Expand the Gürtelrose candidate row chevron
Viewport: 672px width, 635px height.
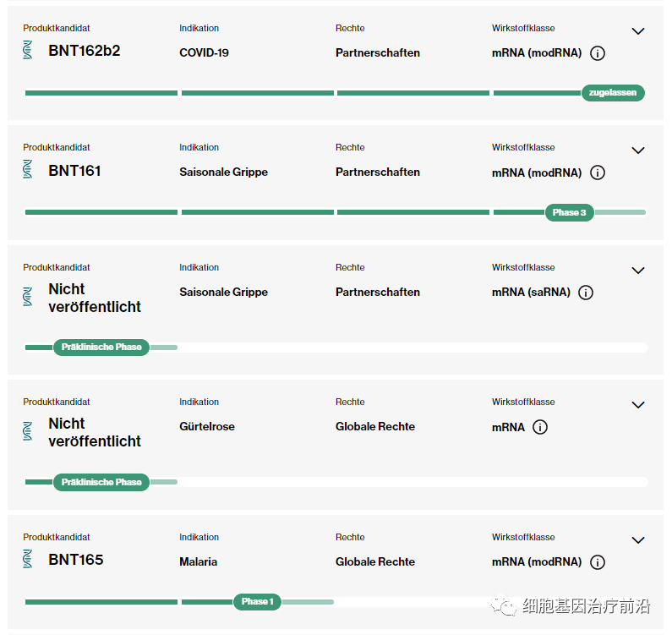638,405
